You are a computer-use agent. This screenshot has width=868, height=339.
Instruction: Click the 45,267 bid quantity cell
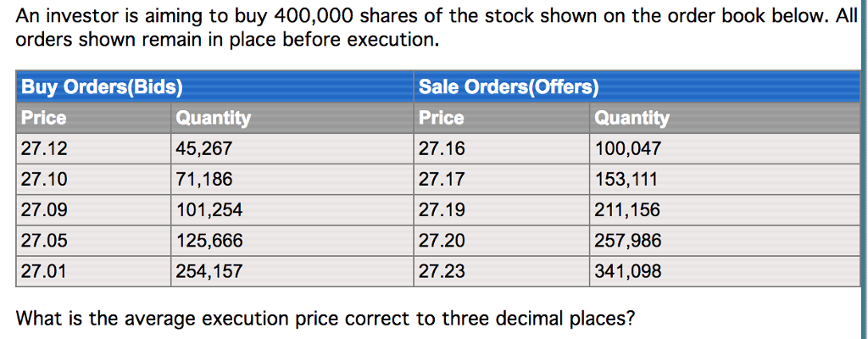coord(292,148)
